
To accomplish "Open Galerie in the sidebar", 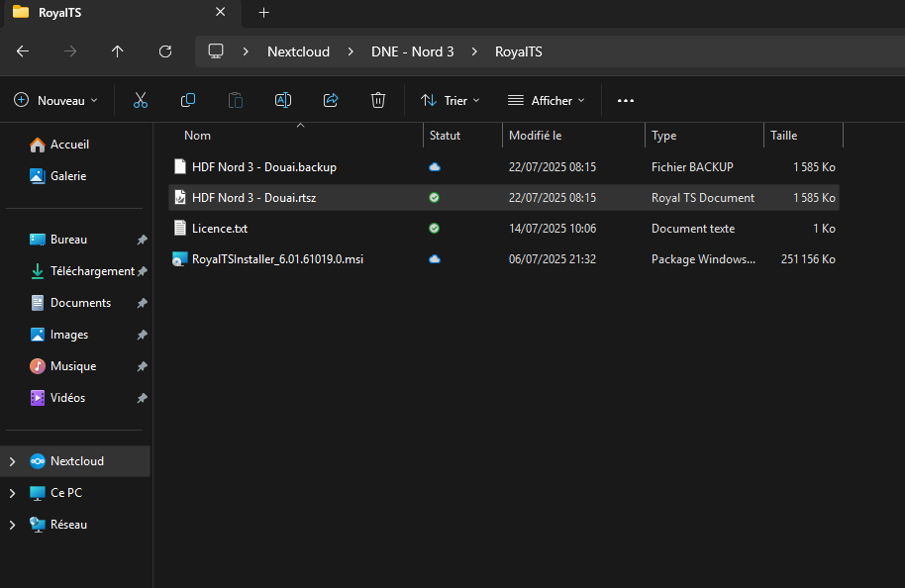I will pyautogui.click(x=68, y=176).
